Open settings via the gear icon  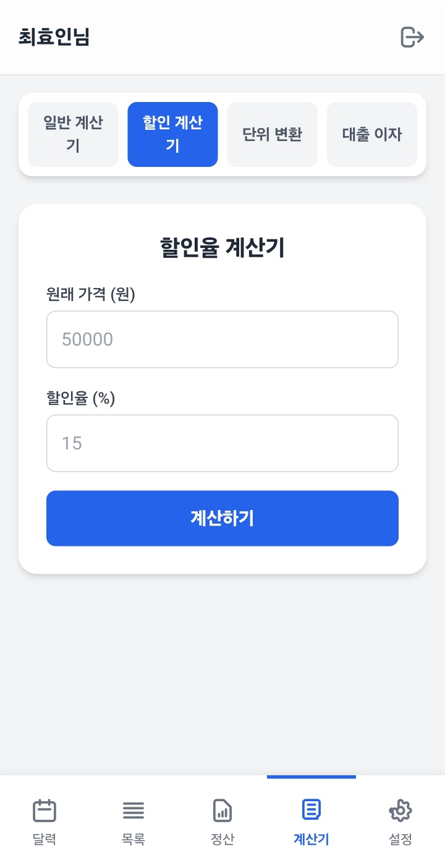tap(400, 810)
